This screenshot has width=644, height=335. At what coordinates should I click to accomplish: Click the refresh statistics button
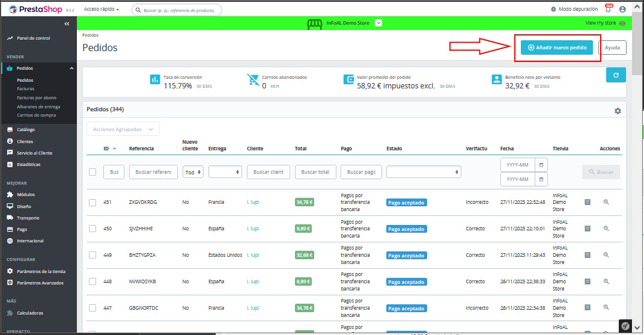pyautogui.click(x=616, y=75)
